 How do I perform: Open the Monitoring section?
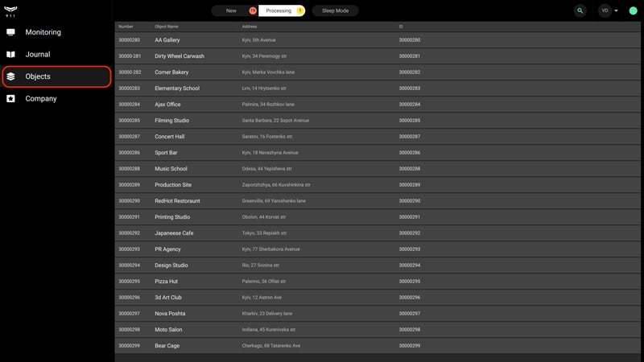coord(56,32)
